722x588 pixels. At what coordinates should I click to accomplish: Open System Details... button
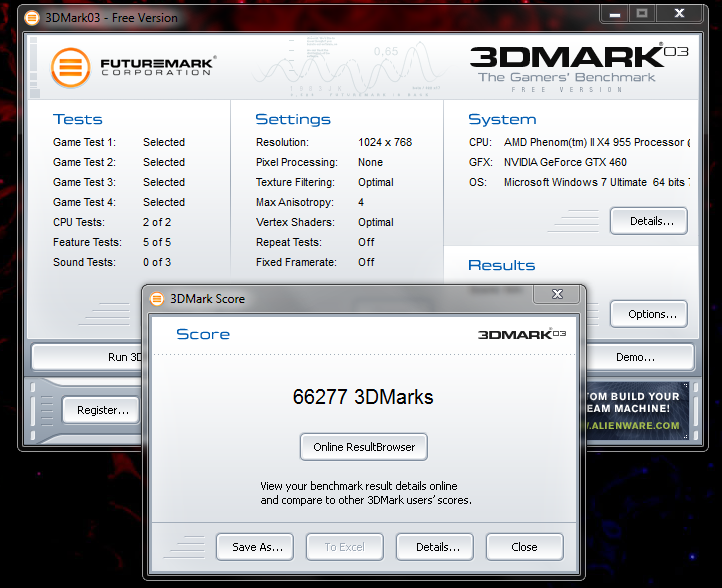click(x=649, y=221)
